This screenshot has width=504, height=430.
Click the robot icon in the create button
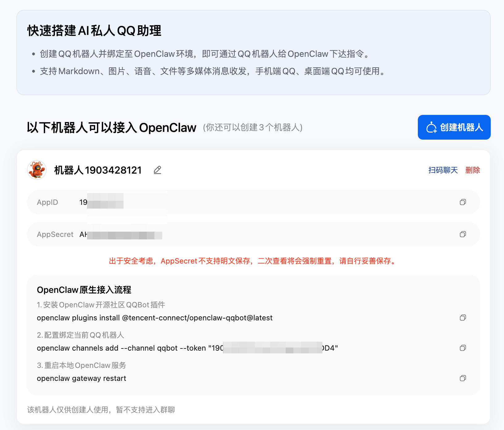(x=431, y=127)
